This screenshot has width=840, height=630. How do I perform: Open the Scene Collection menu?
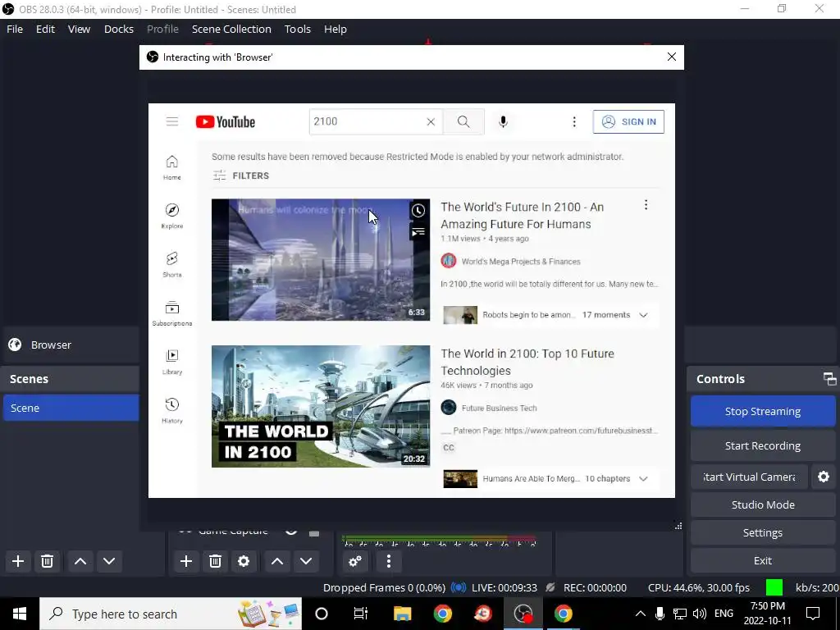[x=231, y=29]
